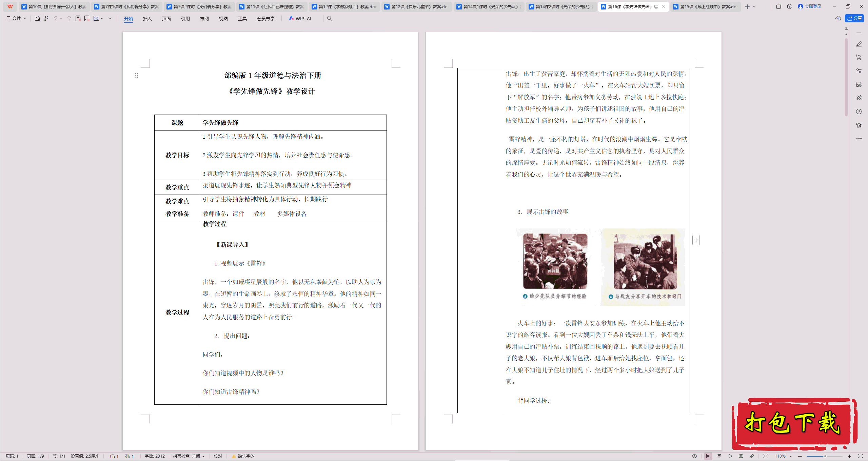This screenshot has height=461, width=868.
Task: Open the 工具 ribbon tab
Action: pyautogui.click(x=242, y=19)
